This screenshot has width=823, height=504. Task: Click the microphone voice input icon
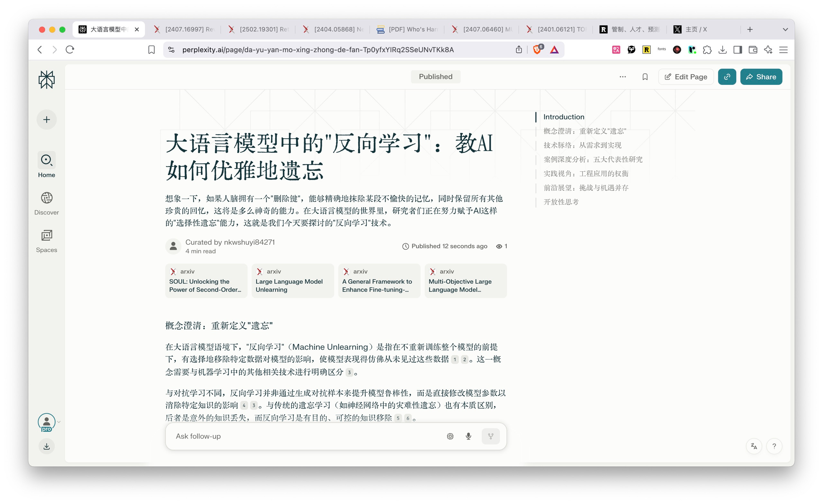click(468, 436)
